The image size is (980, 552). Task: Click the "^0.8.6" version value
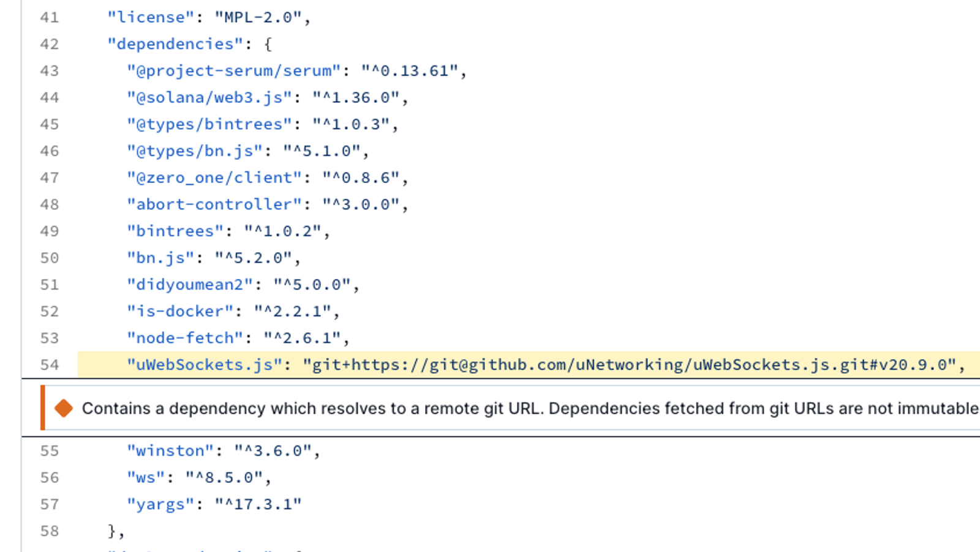point(361,177)
